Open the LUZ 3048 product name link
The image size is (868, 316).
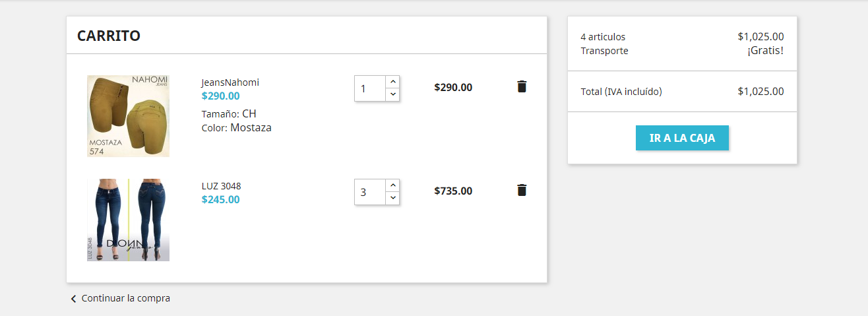coord(221,186)
